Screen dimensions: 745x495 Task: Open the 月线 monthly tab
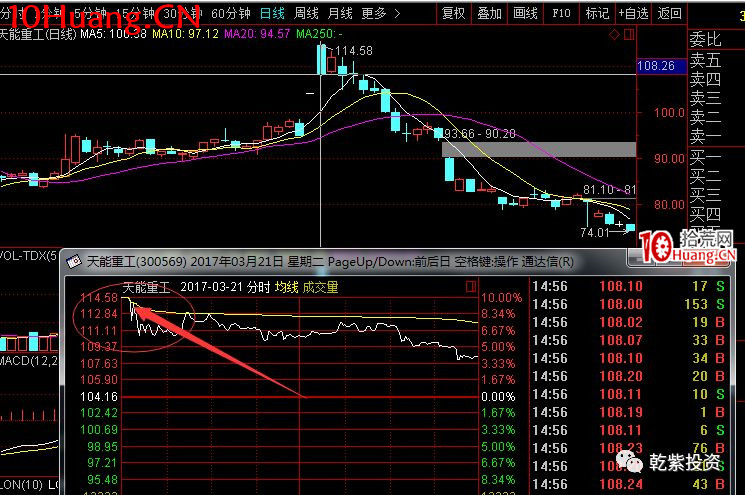point(340,13)
